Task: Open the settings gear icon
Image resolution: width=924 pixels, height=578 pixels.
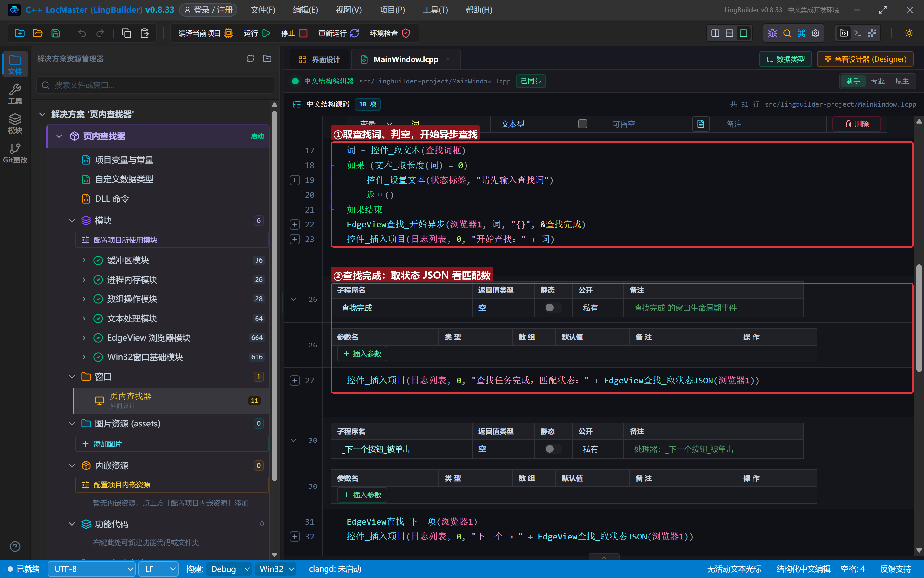Action: 815,33
